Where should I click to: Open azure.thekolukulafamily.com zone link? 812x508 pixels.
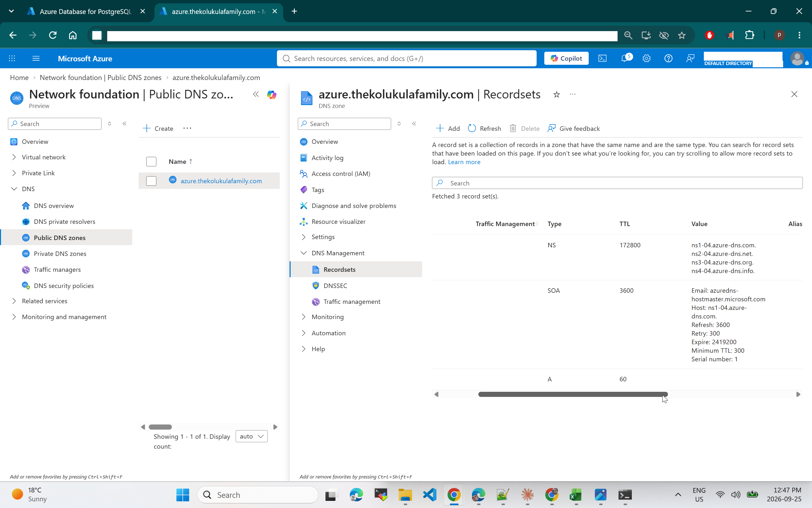tap(221, 181)
